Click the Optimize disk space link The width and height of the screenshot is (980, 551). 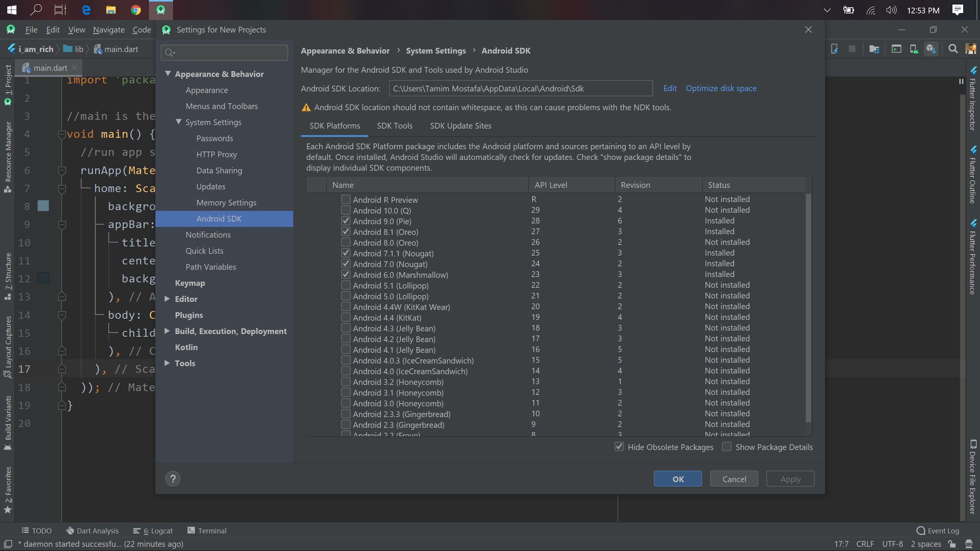[x=721, y=88]
